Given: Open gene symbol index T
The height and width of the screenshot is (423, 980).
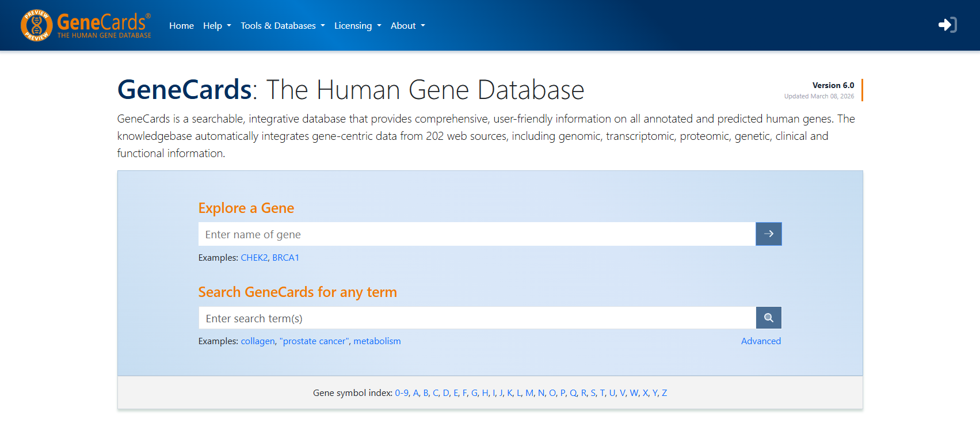Looking at the screenshot, I should (x=603, y=393).
